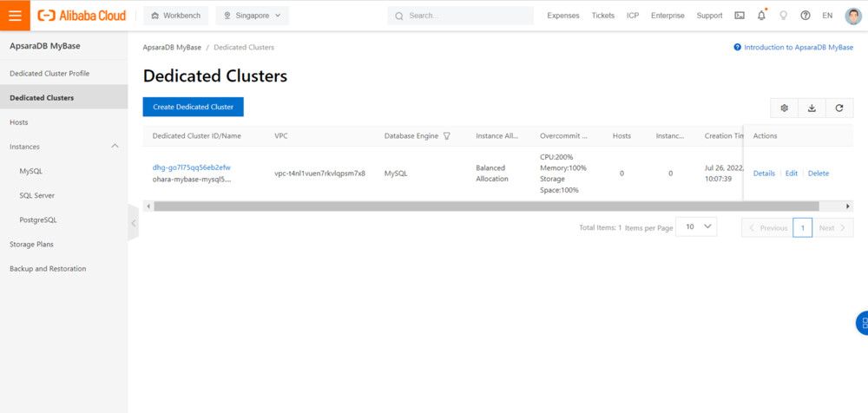This screenshot has width=868, height=413.
Task: Edit the dedicated cluster
Action: point(792,174)
